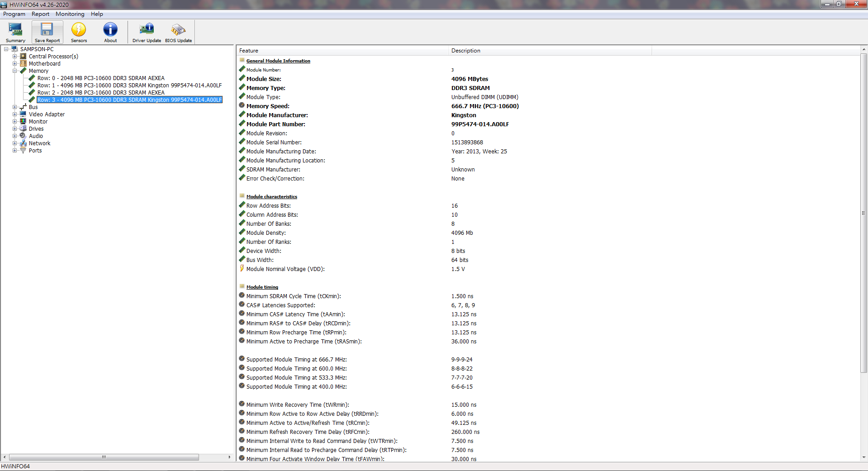Click the Module timing folder icon

point(242,286)
